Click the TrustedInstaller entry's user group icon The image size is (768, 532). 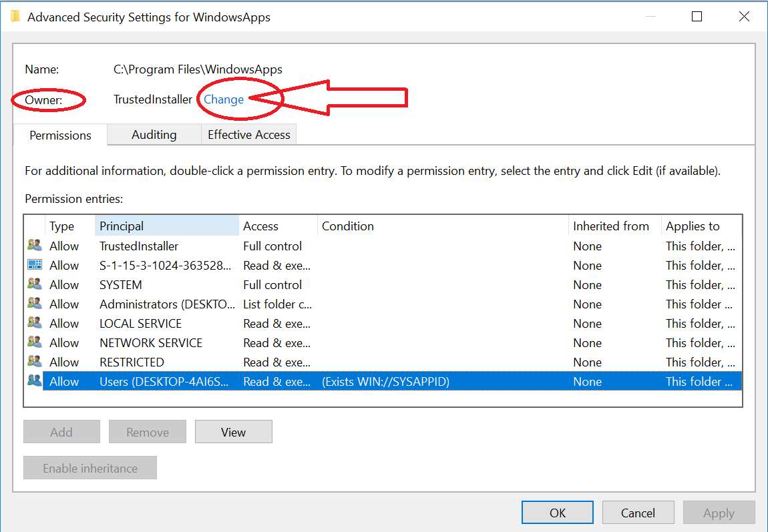point(34,246)
